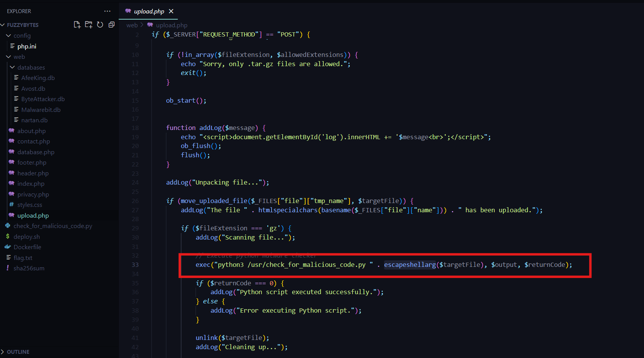Click the New Folder icon in Explorer header
This screenshot has width=644, height=358.
coord(89,25)
